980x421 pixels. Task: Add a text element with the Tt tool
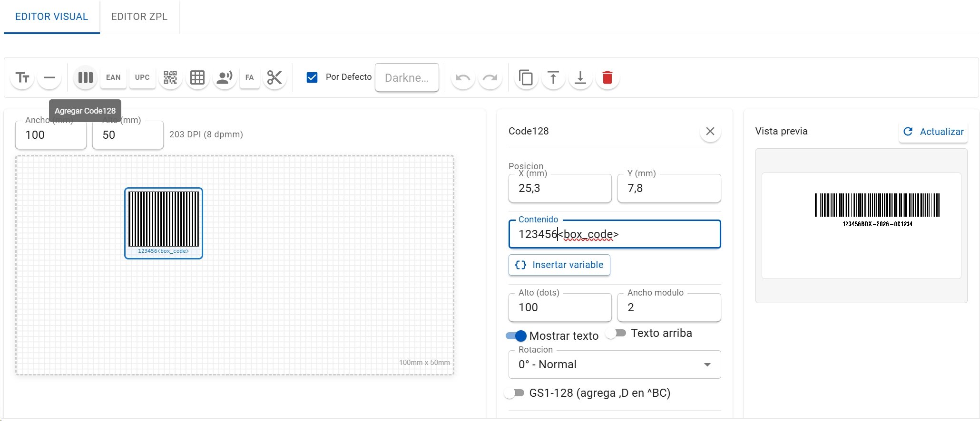click(x=22, y=77)
